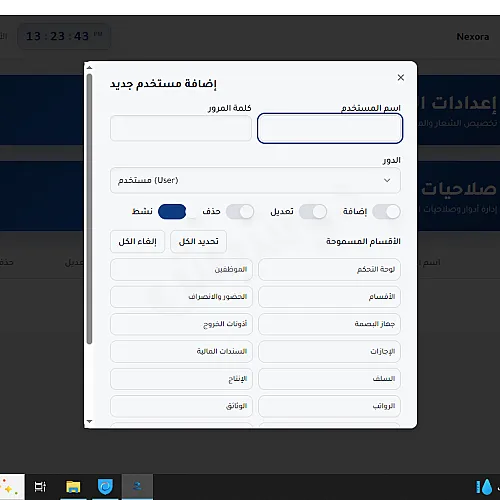Click the إلغاء الكل deselect all button

pyautogui.click(x=137, y=241)
